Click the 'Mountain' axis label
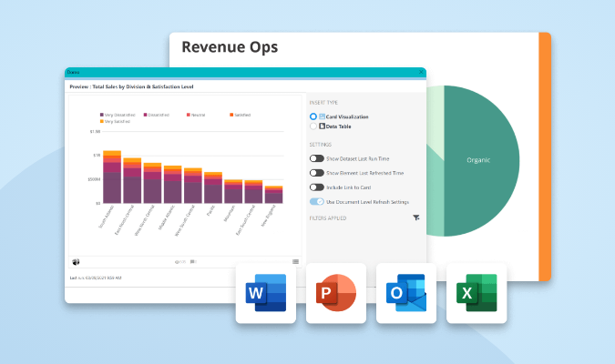Image resolution: width=615 pixels, height=364 pixels. tap(230, 214)
